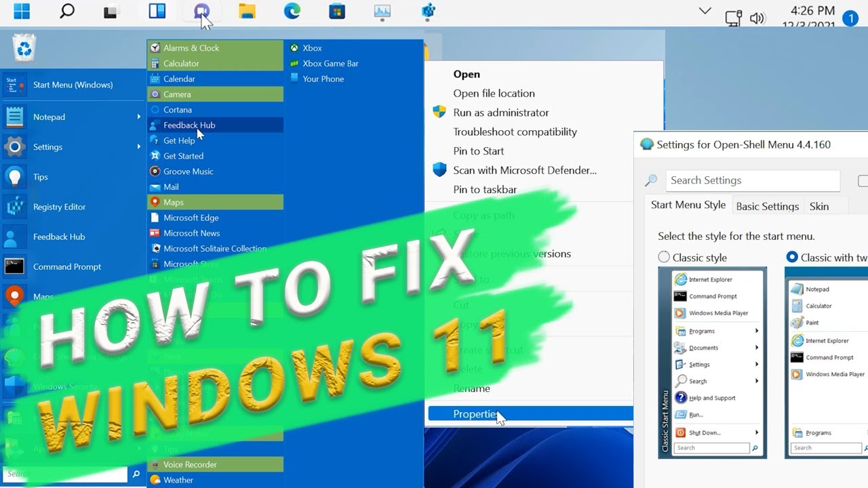Launch the Calculator app

[x=216, y=64]
